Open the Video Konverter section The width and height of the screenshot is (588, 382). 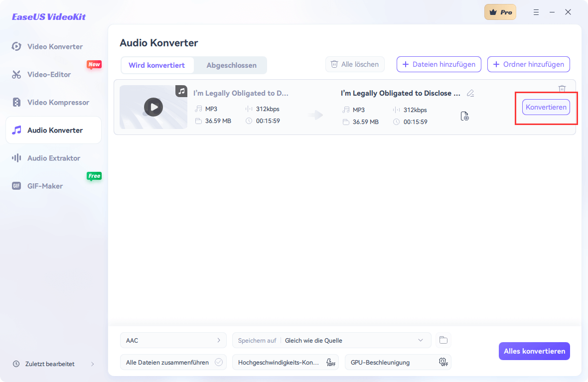coord(54,46)
